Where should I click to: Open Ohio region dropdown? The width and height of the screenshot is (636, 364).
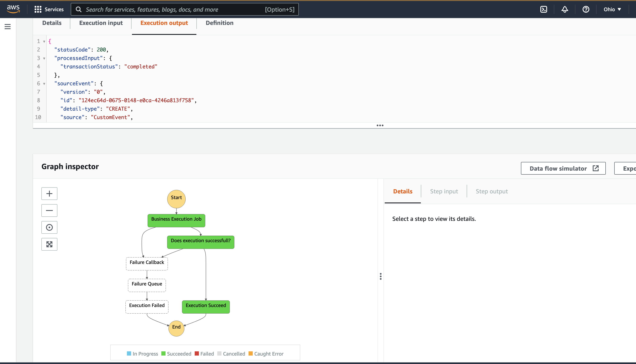[612, 10]
